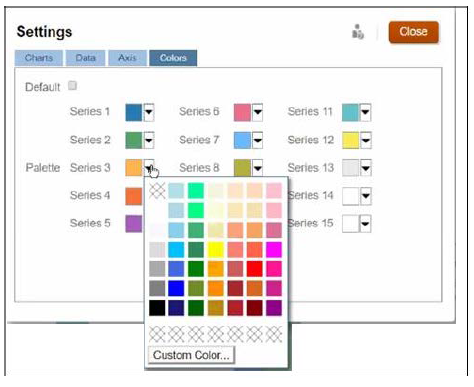Select the magenta swatch in the palette

pyautogui.click(x=274, y=250)
